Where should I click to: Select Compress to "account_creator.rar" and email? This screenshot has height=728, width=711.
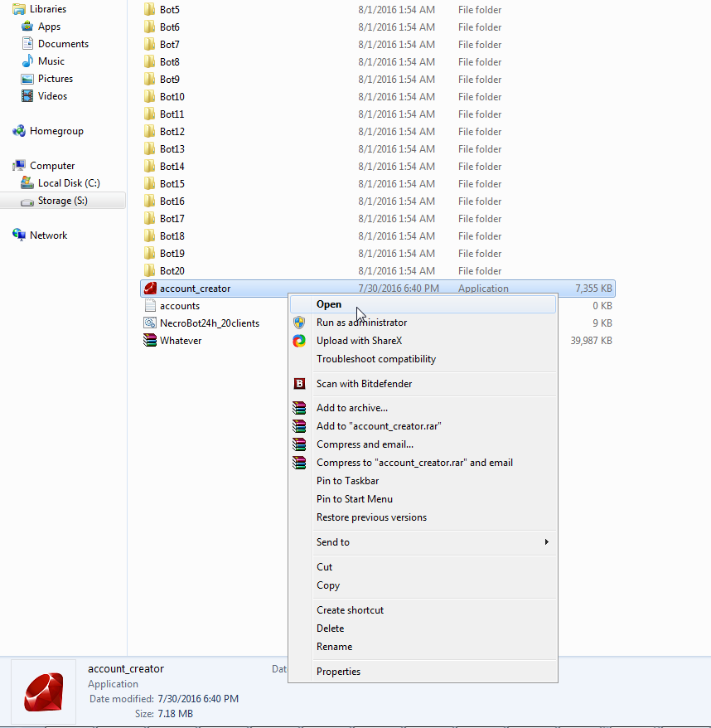coord(423,463)
